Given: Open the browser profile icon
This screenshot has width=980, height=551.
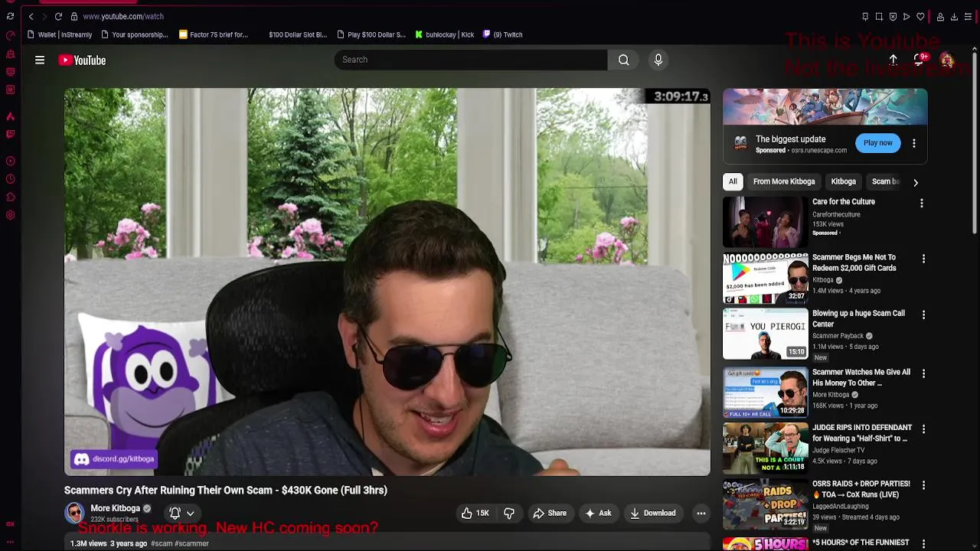Looking at the screenshot, I should [940, 16].
